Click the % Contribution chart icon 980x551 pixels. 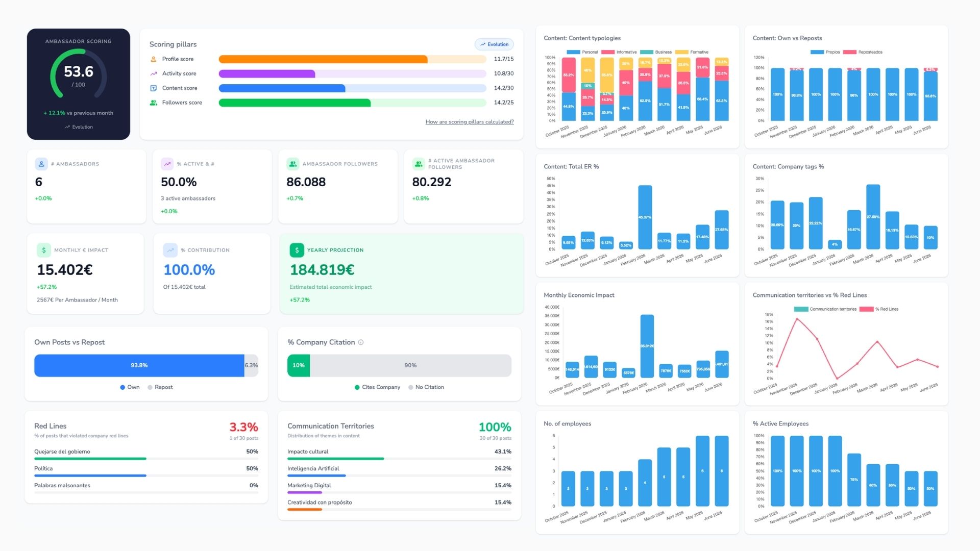170,250
